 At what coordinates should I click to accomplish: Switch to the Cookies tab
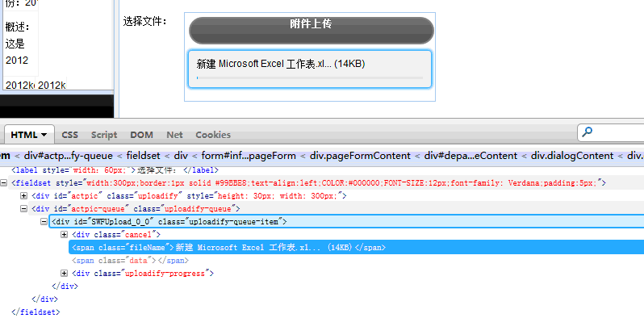pos(213,135)
